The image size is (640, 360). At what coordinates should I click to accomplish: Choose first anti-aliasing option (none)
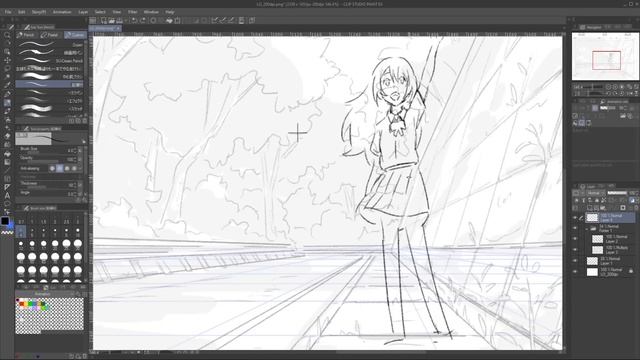point(52,168)
